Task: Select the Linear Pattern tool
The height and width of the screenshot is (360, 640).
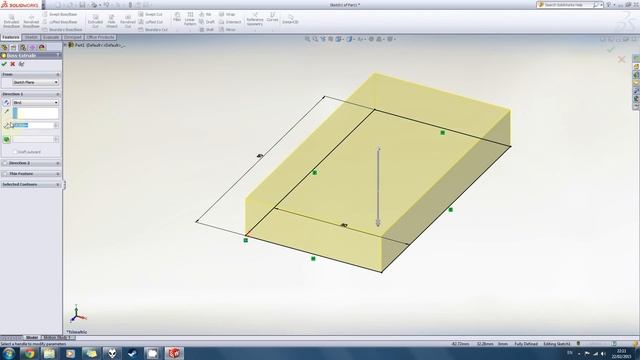Action: click(190, 20)
